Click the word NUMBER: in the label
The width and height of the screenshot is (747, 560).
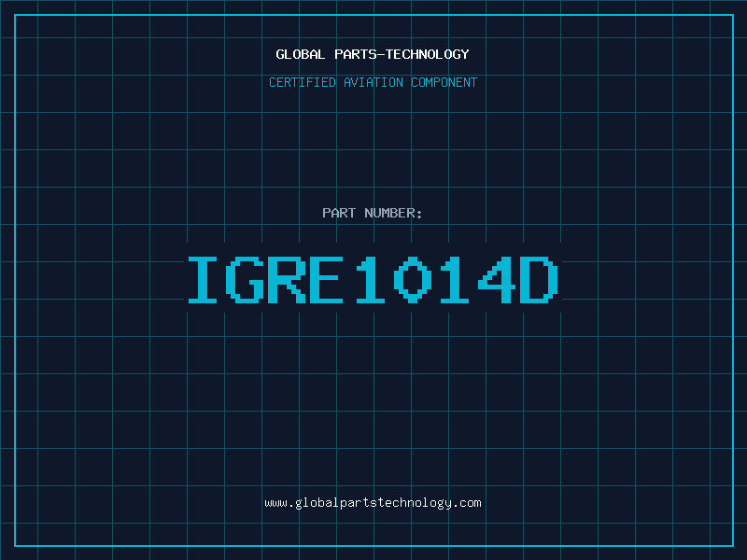pos(394,213)
